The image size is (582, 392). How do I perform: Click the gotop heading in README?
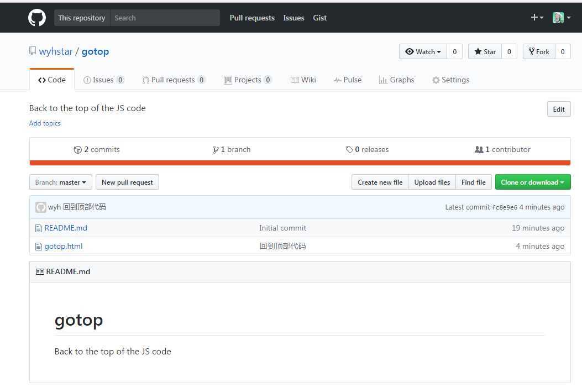point(78,320)
